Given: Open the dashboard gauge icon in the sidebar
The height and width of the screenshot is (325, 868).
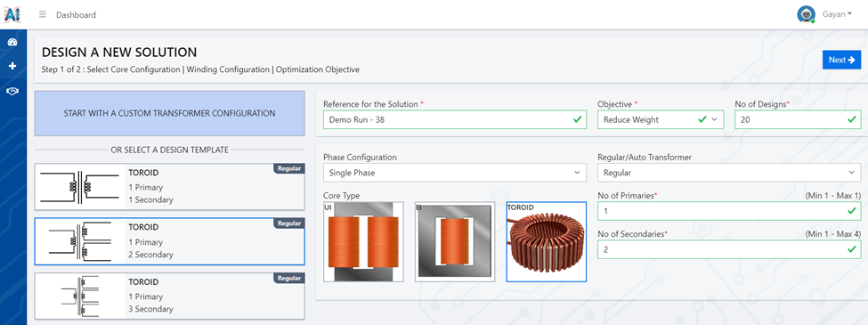Looking at the screenshot, I should click(12, 42).
